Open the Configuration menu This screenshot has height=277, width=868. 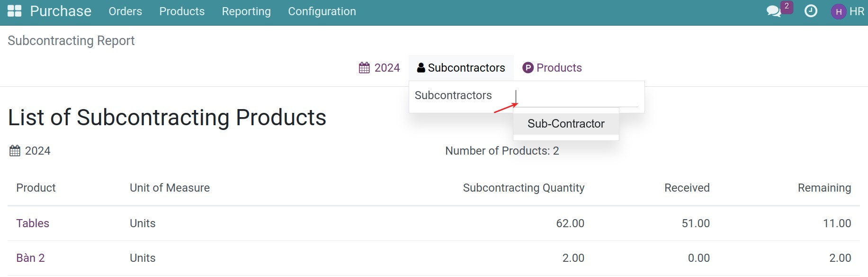322,11
